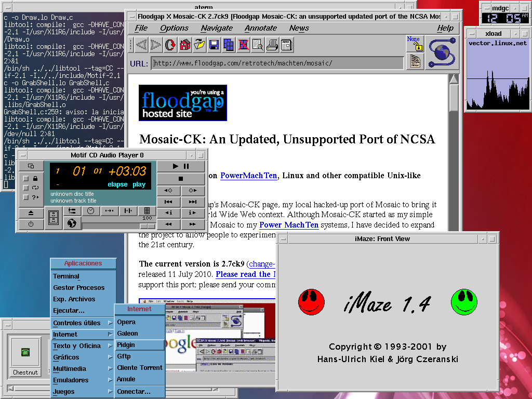Print the page with the printer icon

point(272,45)
